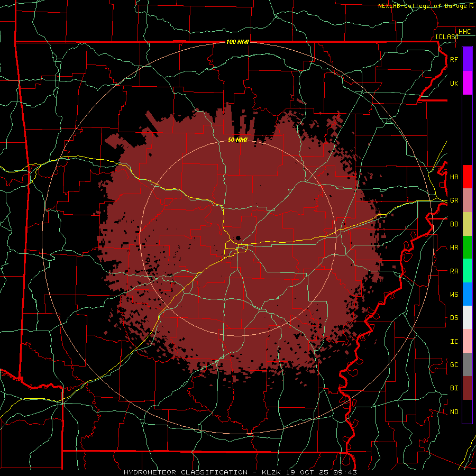476x476 pixels.
Task: Click the RA light green legend swatch
Action: (467, 271)
